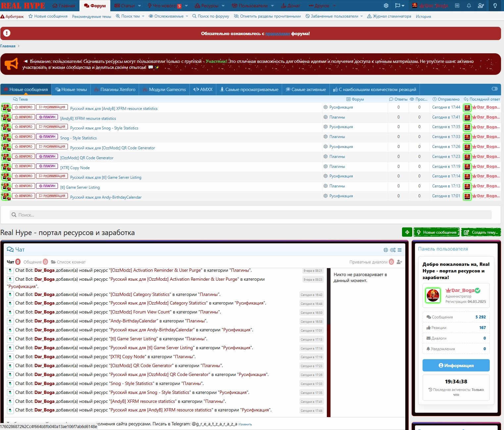Open the "Общение" chat room tab
Screen dimensions: 504x430
(32, 262)
